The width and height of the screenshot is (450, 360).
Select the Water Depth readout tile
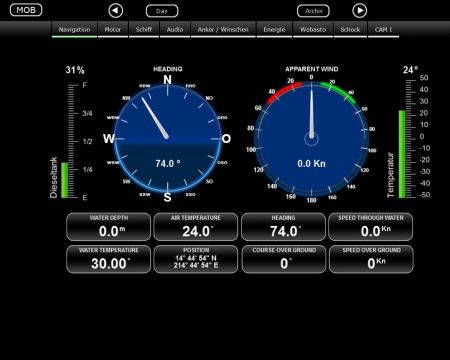(x=109, y=227)
